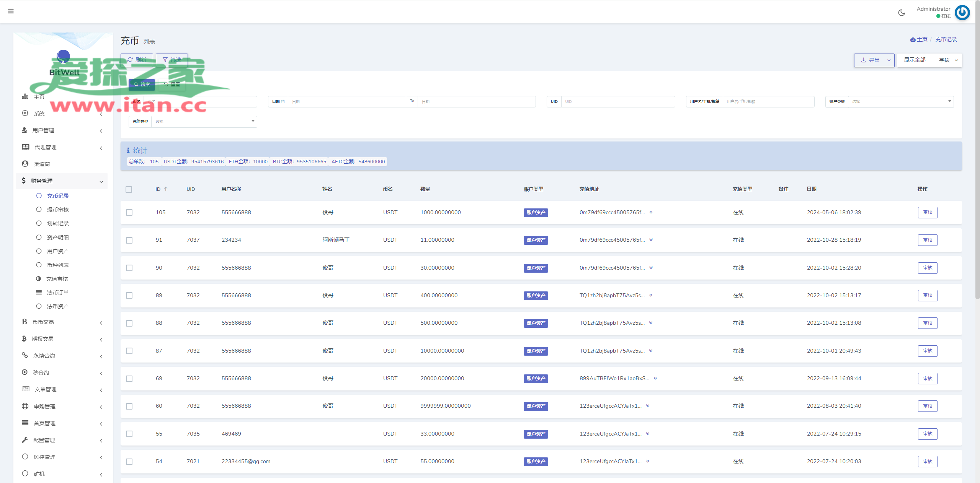Click 审核 button for record 105
The width and height of the screenshot is (980, 483).
927,212
